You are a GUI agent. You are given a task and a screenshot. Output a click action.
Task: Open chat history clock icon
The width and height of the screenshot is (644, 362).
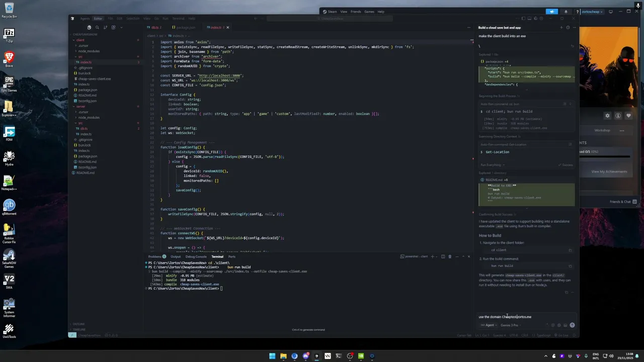click(x=568, y=28)
